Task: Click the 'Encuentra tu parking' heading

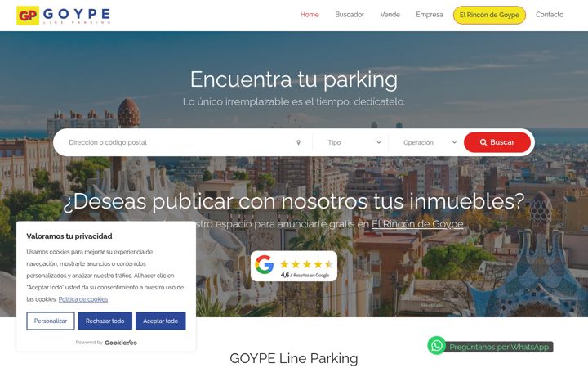Action: (294, 79)
